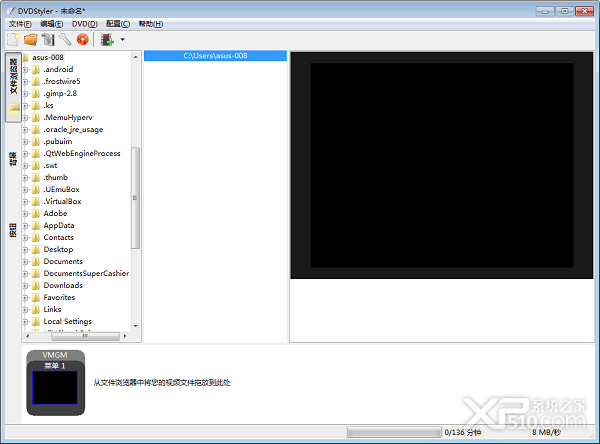Open the 文件(F) menu
Screen dimensions: 600x444
click(x=20, y=24)
